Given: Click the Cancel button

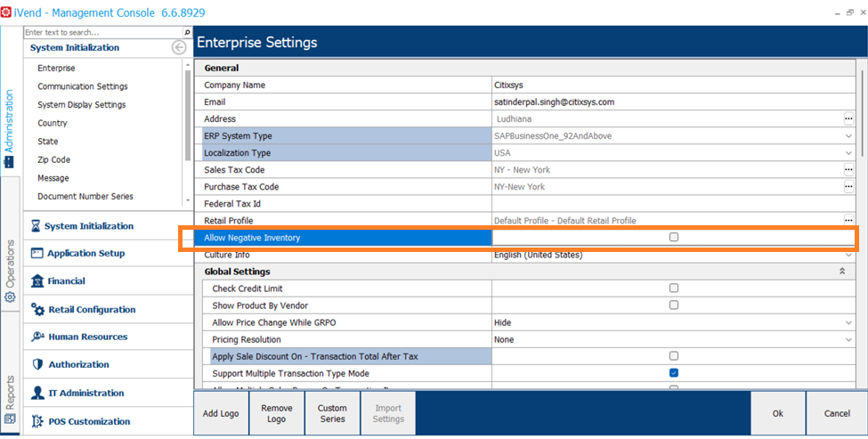Looking at the screenshot, I should [837, 413].
